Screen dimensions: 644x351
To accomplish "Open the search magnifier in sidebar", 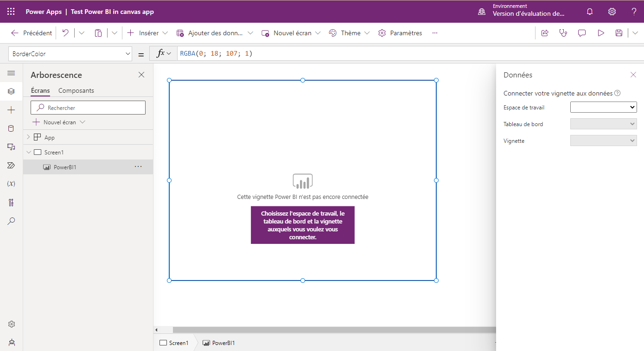I will [x=11, y=221].
